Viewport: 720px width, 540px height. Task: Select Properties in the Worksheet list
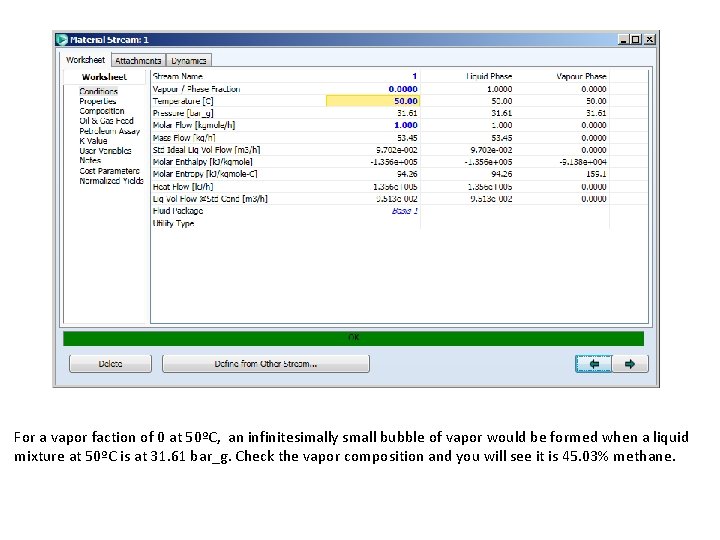click(98, 101)
